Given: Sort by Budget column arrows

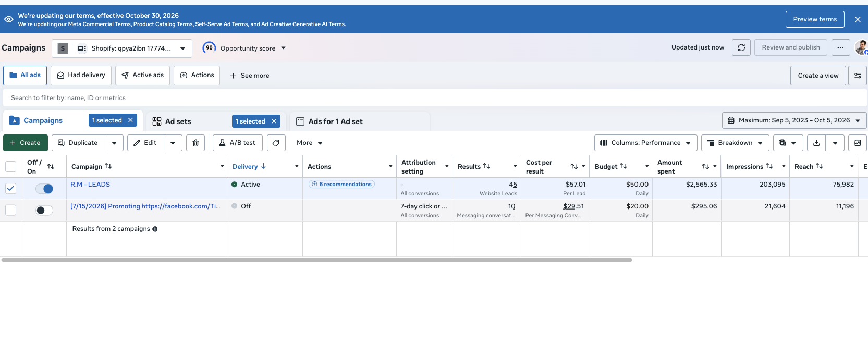Looking at the screenshot, I should (x=623, y=166).
